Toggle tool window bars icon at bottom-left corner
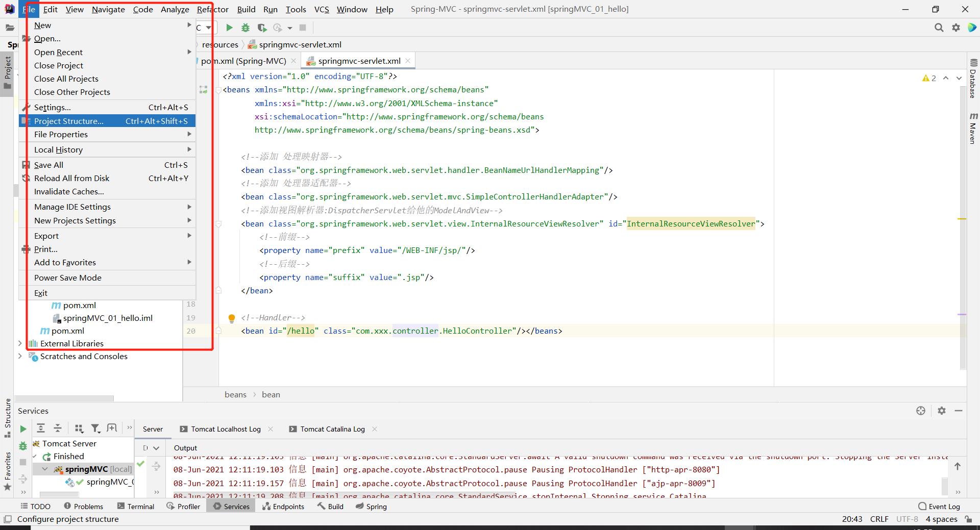Image resolution: width=980 pixels, height=530 pixels. (x=7, y=519)
